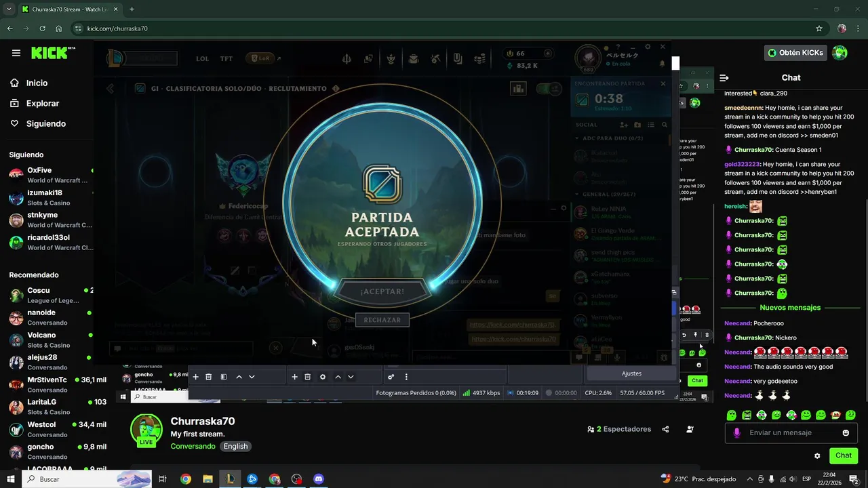Open OBS audio mixer advanced gear
Screen dimensions: 868x488
click(391, 377)
